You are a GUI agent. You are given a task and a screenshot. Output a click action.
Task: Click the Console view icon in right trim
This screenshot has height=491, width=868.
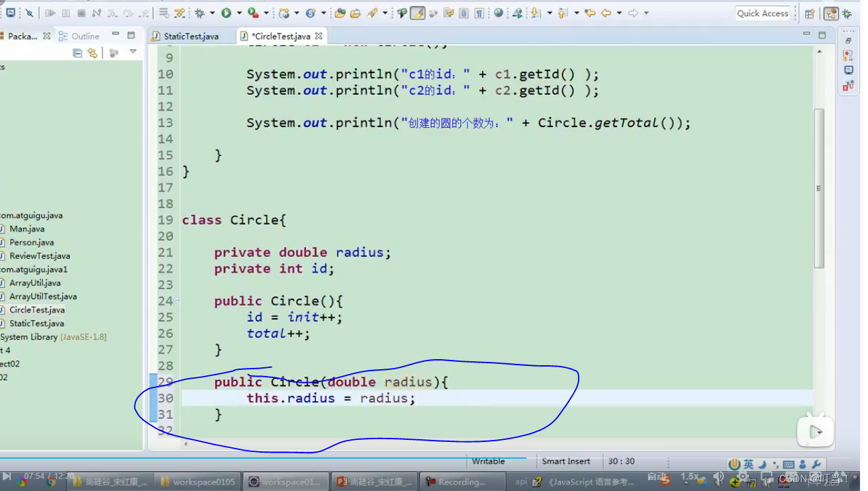pos(848,70)
